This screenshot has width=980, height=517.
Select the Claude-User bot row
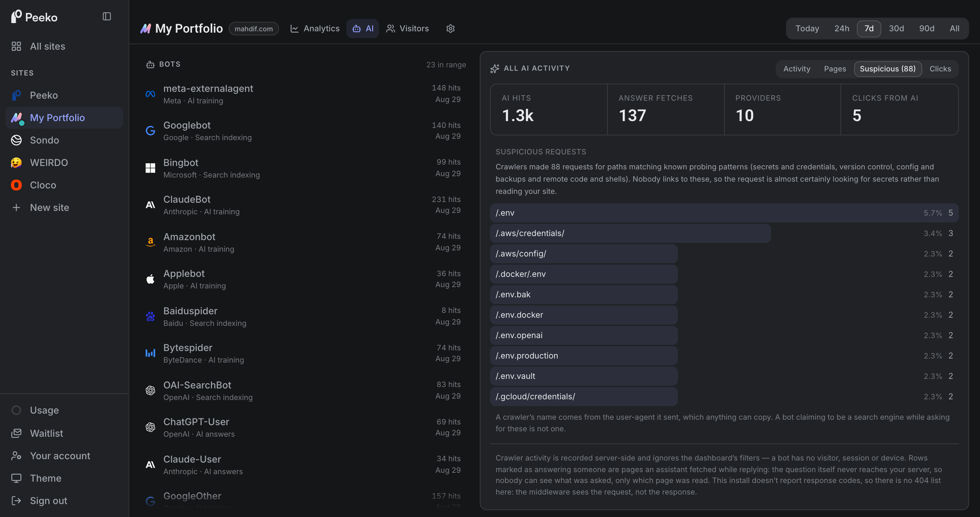[x=304, y=465]
